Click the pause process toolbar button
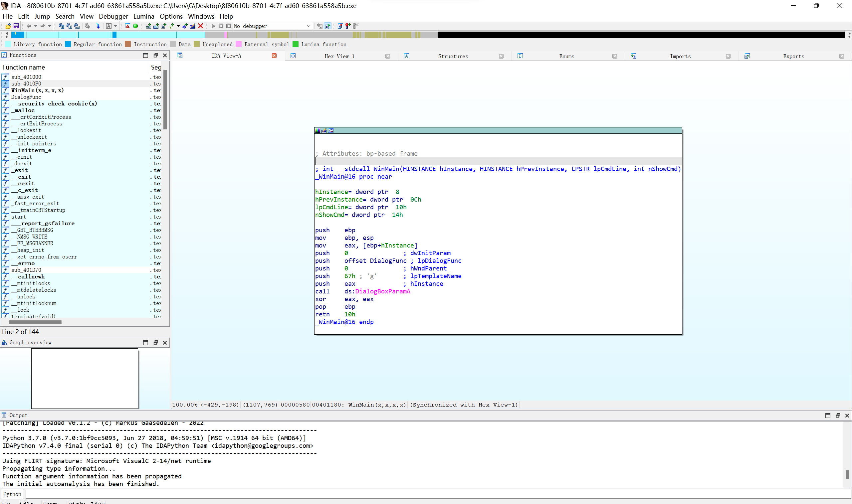This screenshot has width=852, height=504. click(x=221, y=26)
